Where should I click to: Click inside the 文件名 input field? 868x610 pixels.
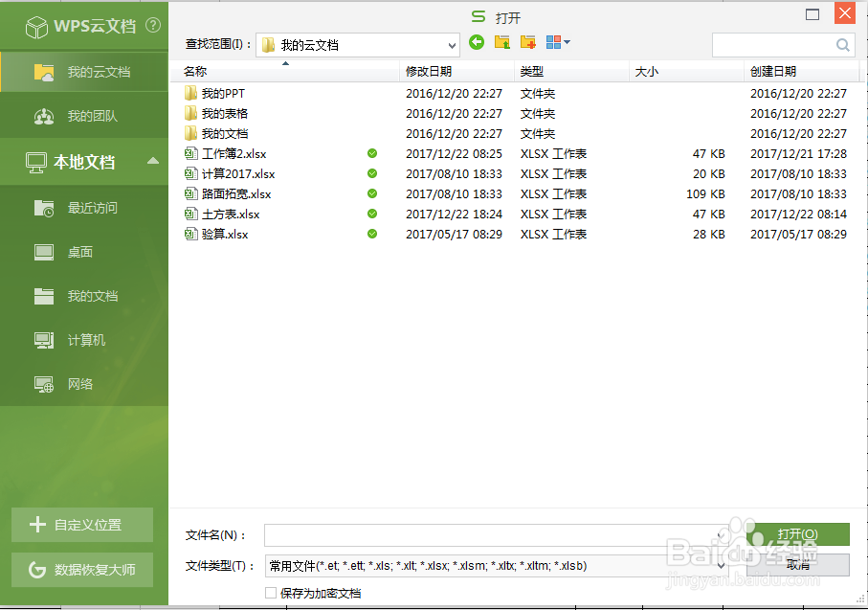[x=479, y=533]
